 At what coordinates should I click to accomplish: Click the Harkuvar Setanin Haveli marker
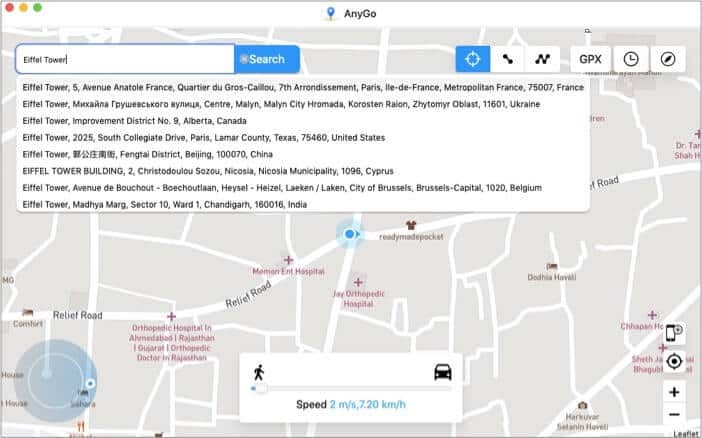coord(582,405)
